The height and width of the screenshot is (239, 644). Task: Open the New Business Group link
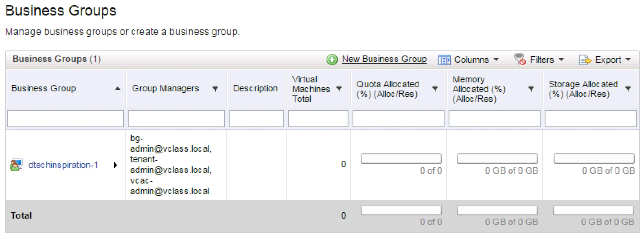click(x=384, y=59)
